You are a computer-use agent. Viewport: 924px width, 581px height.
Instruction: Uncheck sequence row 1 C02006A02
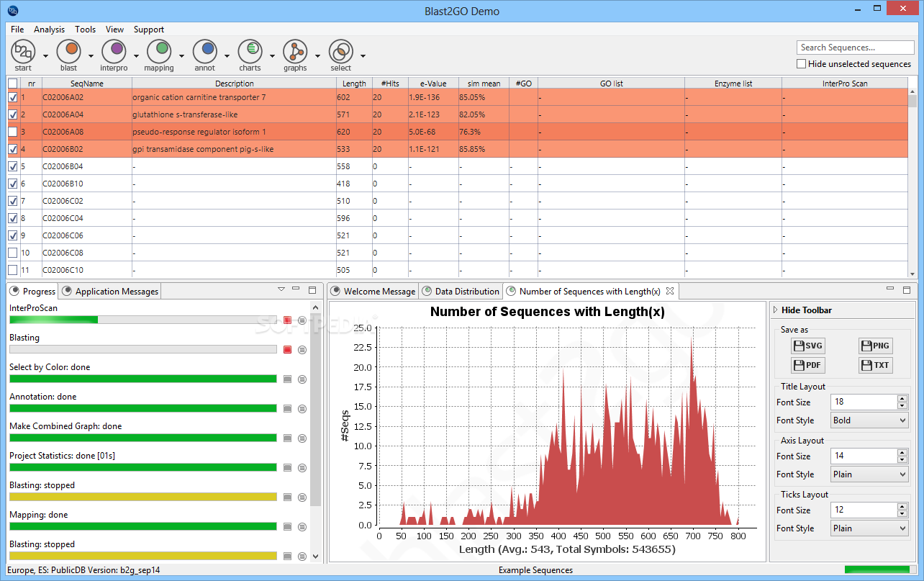click(13, 97)
